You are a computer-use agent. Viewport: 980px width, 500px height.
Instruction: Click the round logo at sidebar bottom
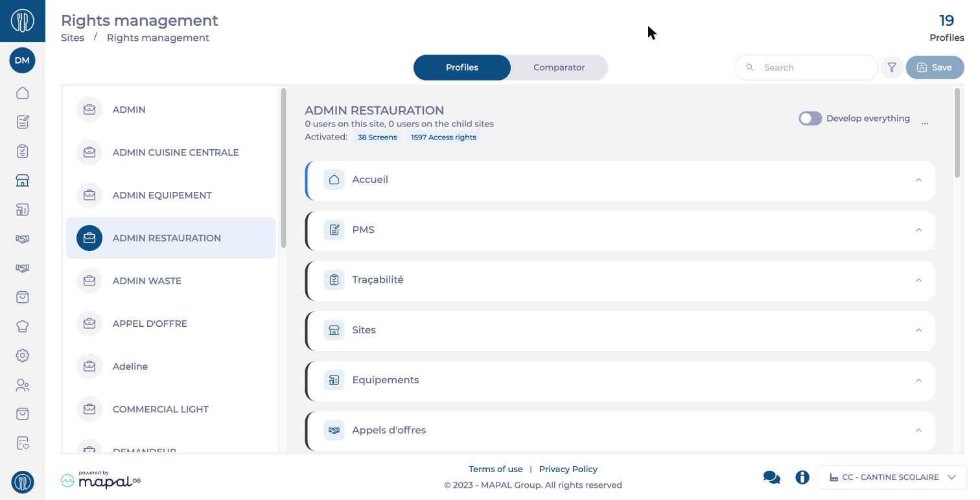click(x=23, y=482)
